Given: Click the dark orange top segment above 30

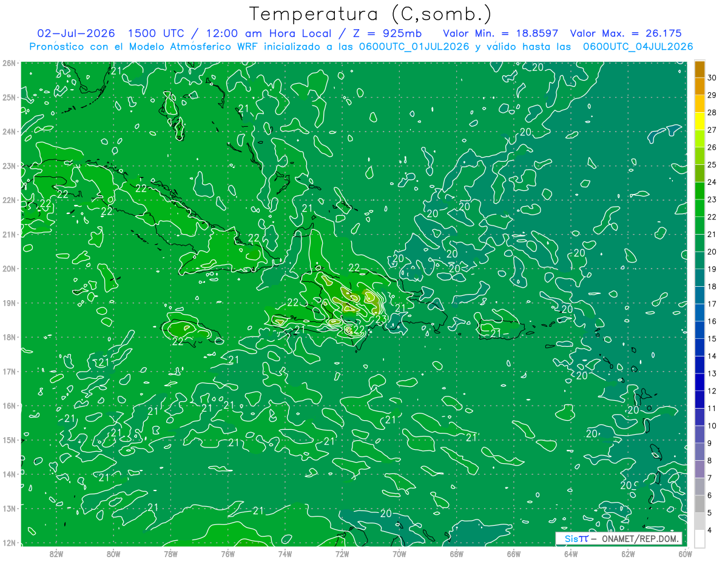Looking at the screenshot, I should point(700,69).
